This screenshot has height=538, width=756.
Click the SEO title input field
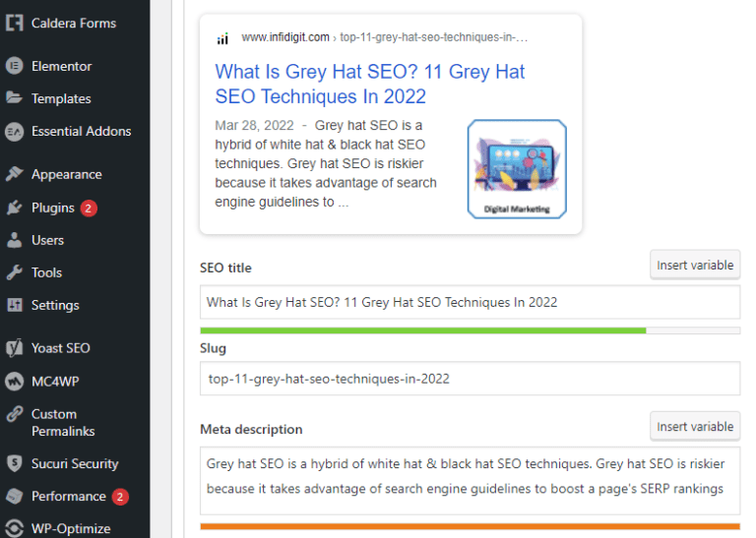[470, 302]
